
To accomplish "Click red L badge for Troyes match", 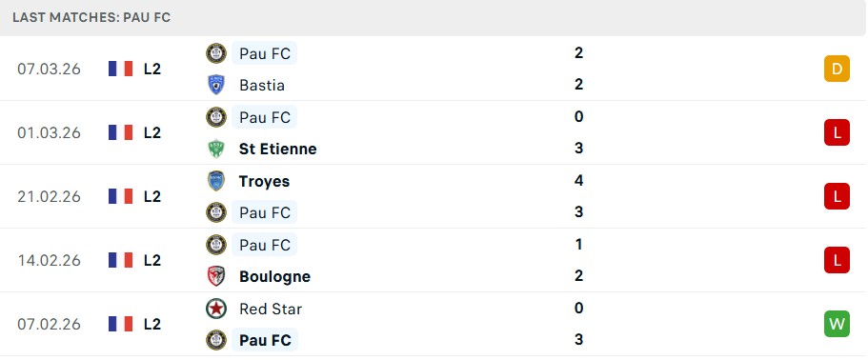I will coord(837,196).
